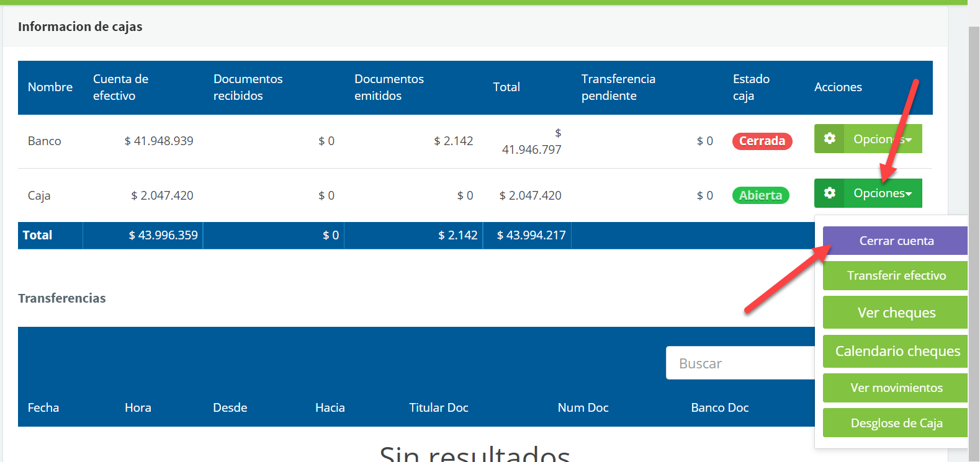Click the green Abierta status badge
The image size is (980, 462).
(760, 195)
